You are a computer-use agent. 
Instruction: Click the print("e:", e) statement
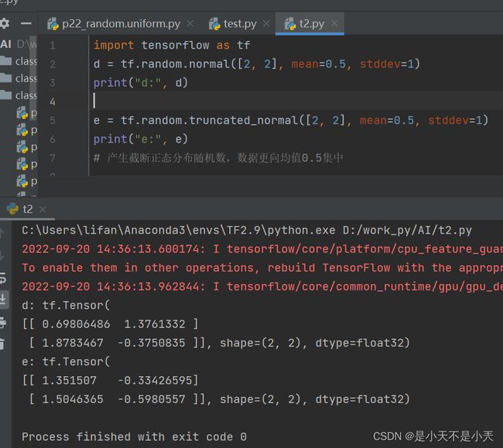pyautogui.click(x=141, y=139)
